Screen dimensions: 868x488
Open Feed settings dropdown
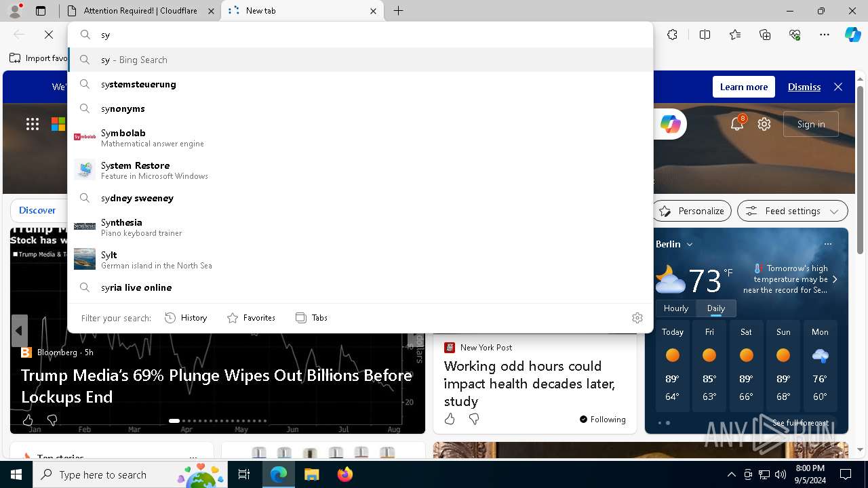point(793,211)
